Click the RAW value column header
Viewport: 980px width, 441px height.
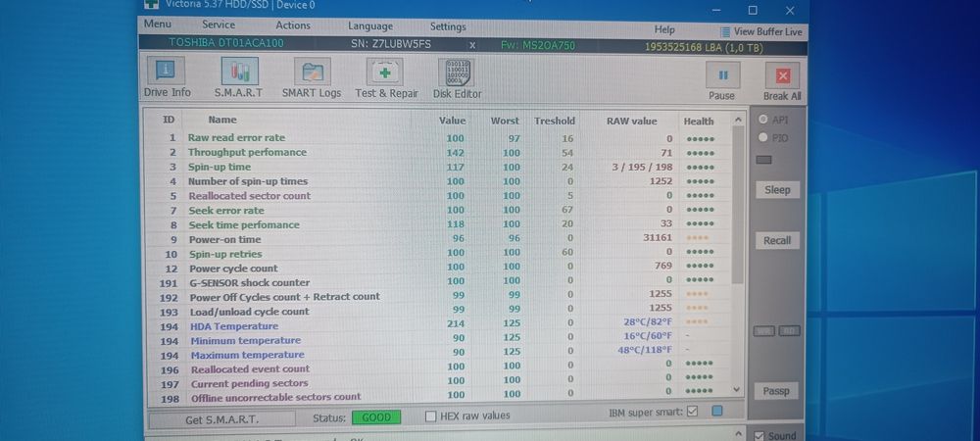631,122
